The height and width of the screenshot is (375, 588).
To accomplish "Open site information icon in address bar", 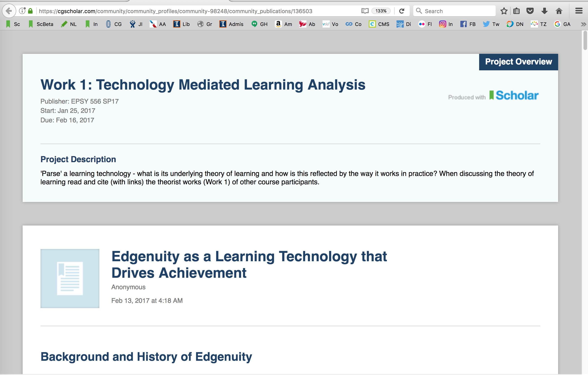I will pyautogui.click(x=22, y=11).
